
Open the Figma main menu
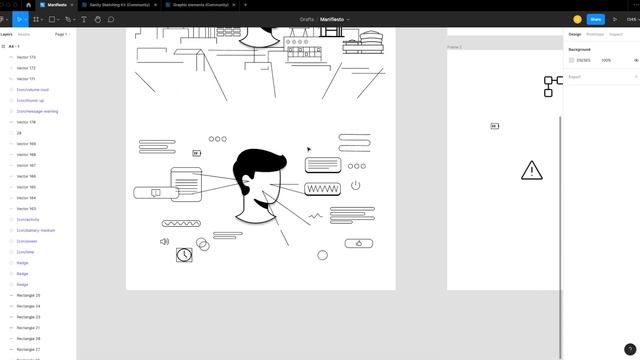tap(2, 19)
